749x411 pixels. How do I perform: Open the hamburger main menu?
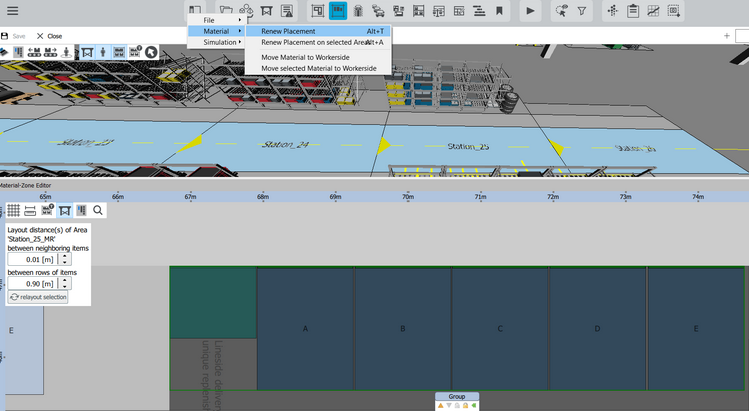click(13, 11)
